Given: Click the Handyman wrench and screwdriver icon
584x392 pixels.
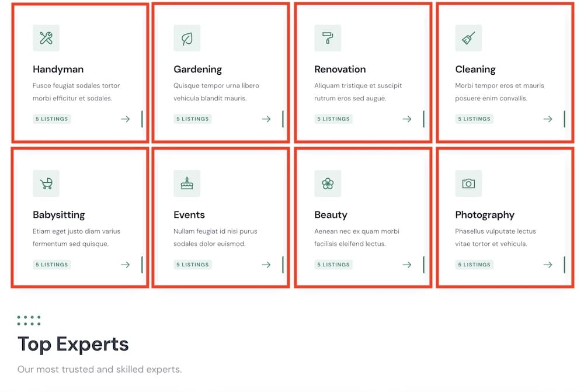Looking at the screenshot, I should tap(46, 38).
